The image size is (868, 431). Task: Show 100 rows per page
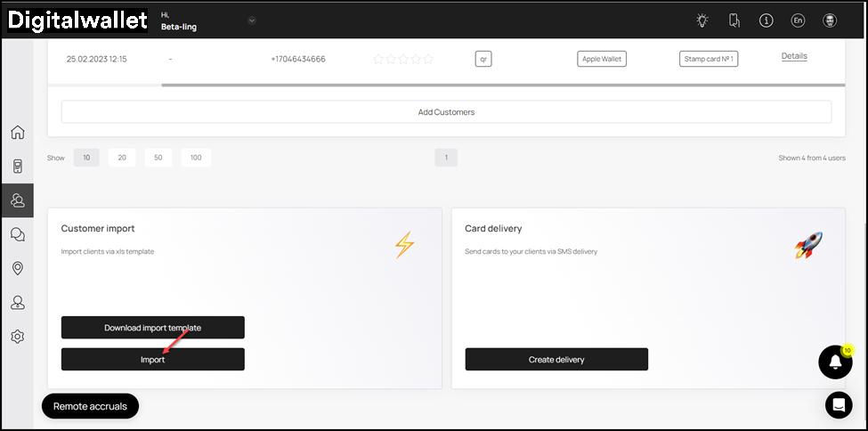tap(196, 158)
